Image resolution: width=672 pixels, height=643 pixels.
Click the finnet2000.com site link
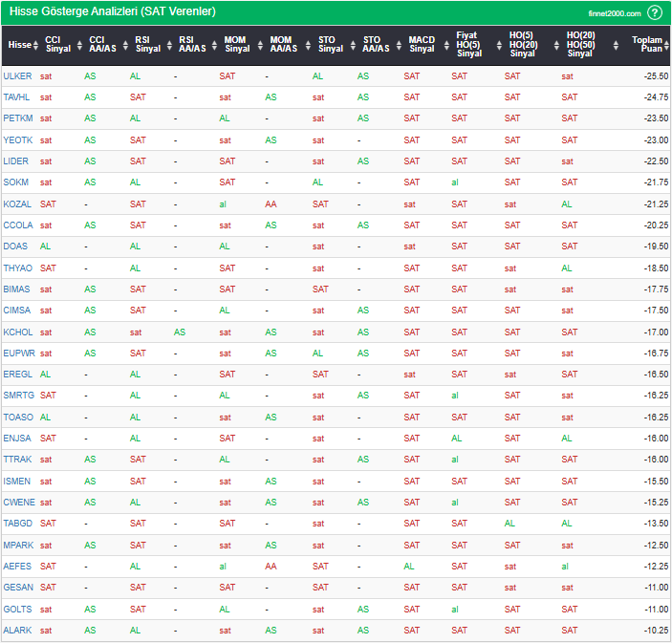pyautogui.click(x=613, y=13)
